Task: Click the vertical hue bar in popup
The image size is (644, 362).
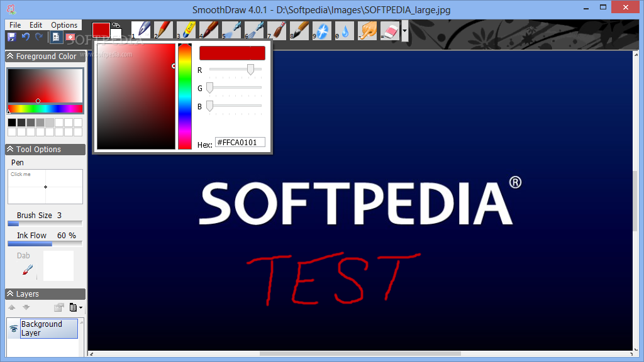Action: point(185,96)
